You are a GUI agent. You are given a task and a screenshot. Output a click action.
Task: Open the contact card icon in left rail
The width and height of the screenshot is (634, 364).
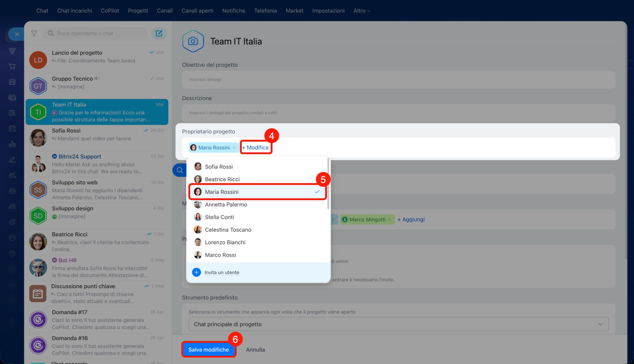coord(12,98)
